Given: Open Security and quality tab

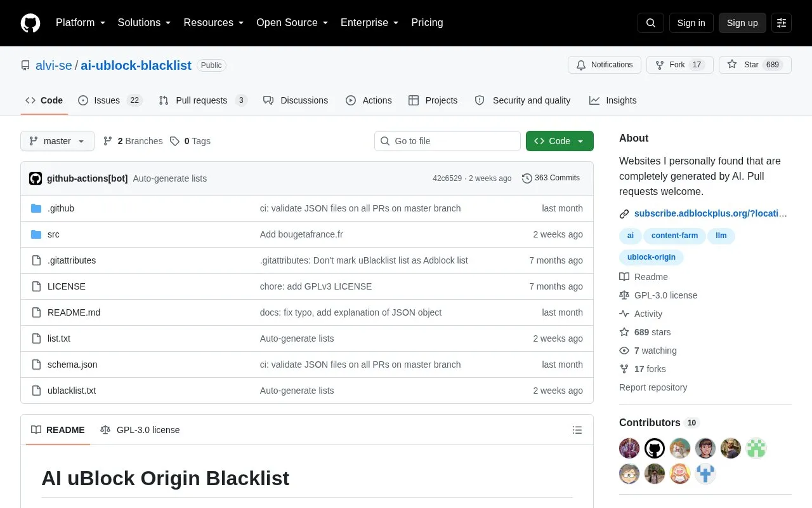Looking at the screenshot, I should (x=523, y=100).
